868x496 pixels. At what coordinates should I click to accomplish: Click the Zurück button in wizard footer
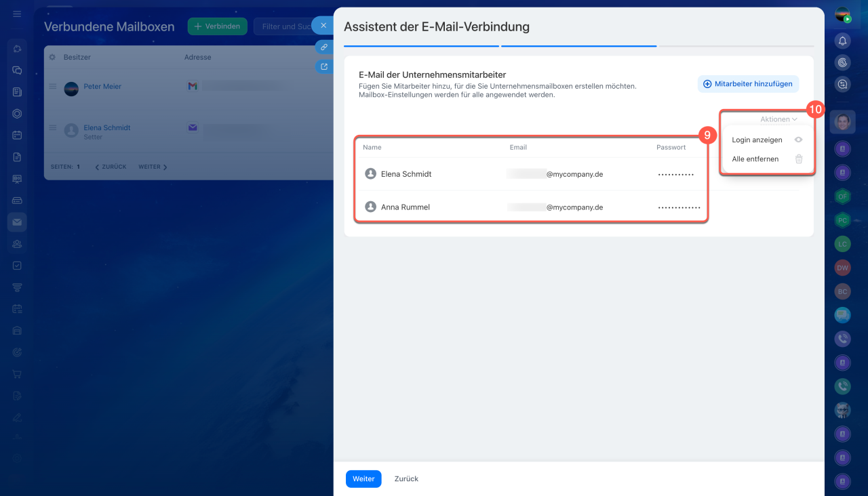tap(406, 479)
